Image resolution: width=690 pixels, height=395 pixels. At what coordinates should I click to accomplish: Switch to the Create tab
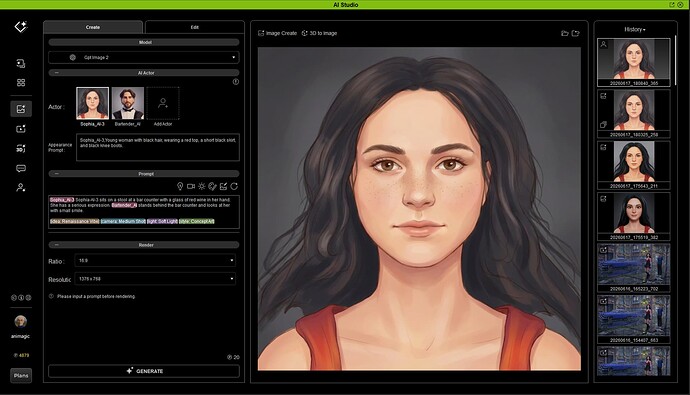[93, 27]
